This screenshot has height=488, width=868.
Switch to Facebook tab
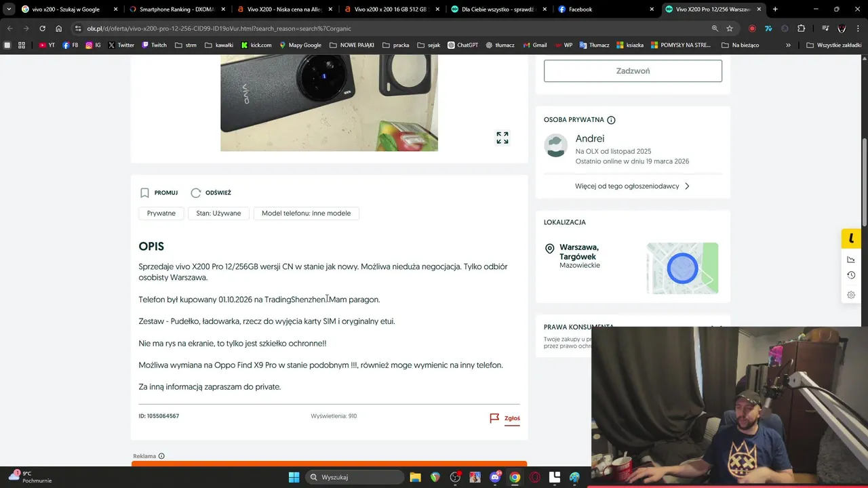(606, 9)
